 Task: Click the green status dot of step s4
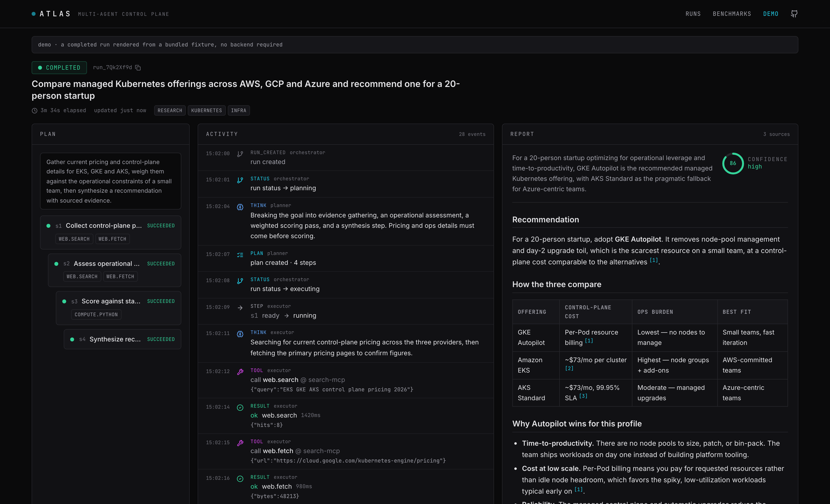tap(72, 339)
